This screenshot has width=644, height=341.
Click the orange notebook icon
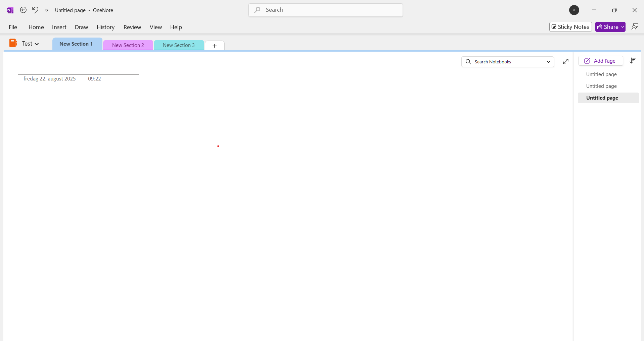13,43
